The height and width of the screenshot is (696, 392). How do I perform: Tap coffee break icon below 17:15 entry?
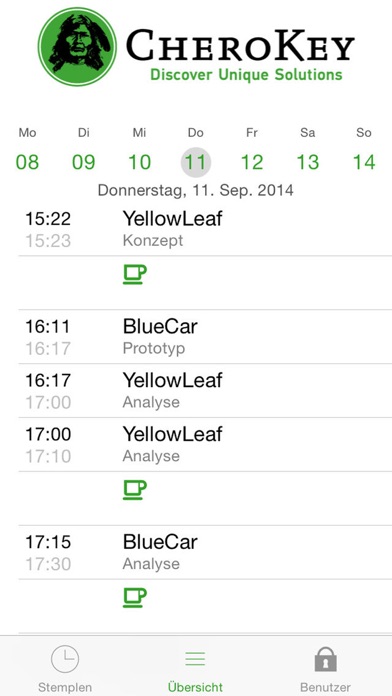(x=135, y=597)
